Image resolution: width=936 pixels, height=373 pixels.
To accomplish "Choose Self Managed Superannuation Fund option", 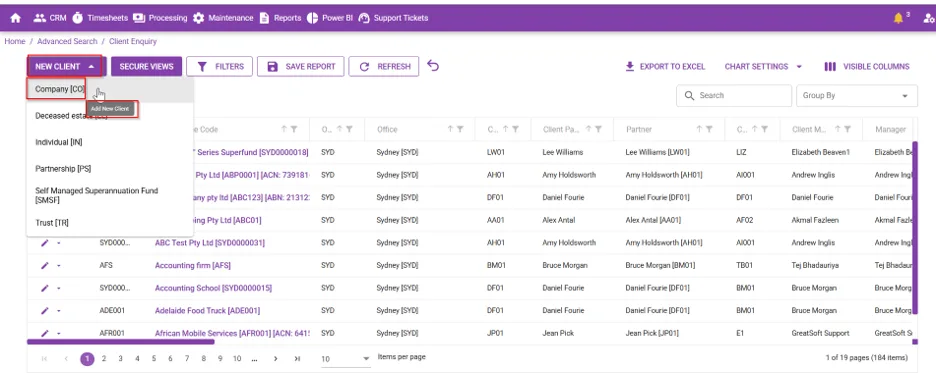I will [x=110, y=195].
